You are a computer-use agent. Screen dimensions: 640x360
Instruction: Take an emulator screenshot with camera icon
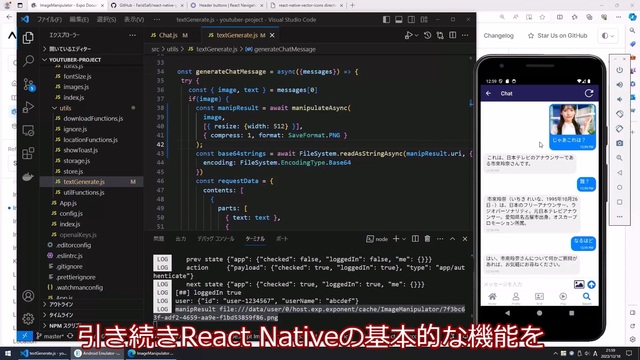pyautogui.click(x=619, y=143)
